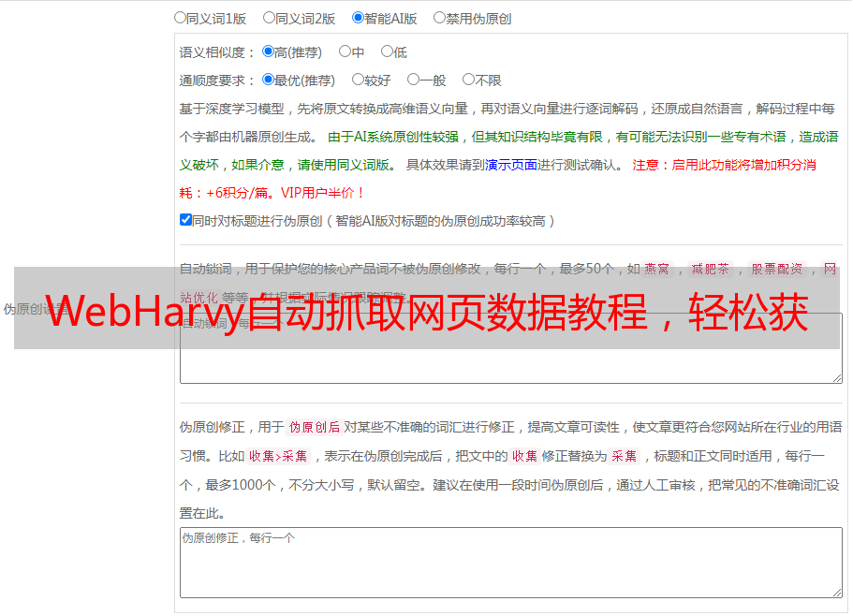Set 通顺度要求 to 一般

click(x=413, y=80)
